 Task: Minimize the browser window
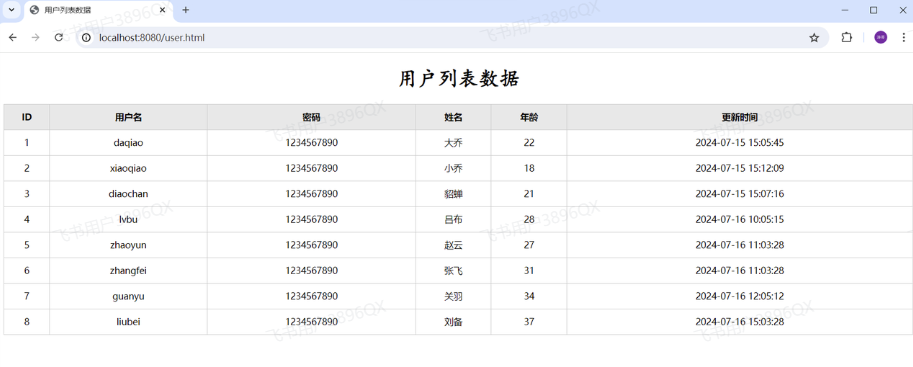tap(845, 10)
